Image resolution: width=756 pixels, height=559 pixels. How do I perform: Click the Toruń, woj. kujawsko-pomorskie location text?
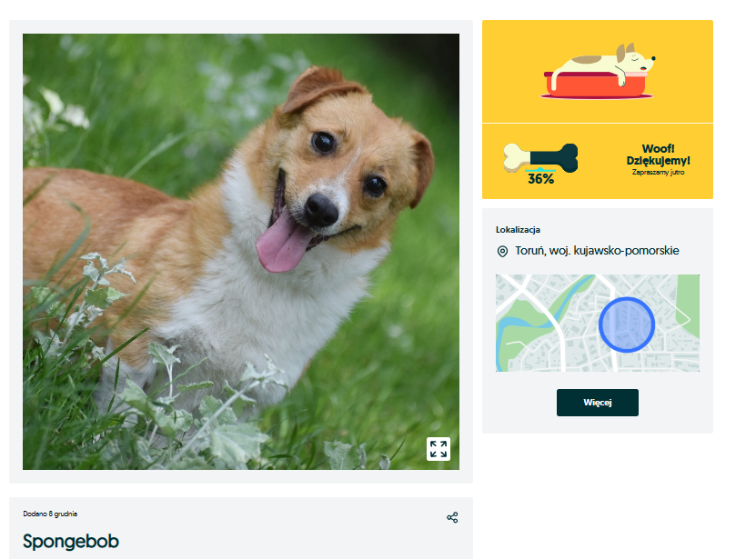tap(597, 251)
